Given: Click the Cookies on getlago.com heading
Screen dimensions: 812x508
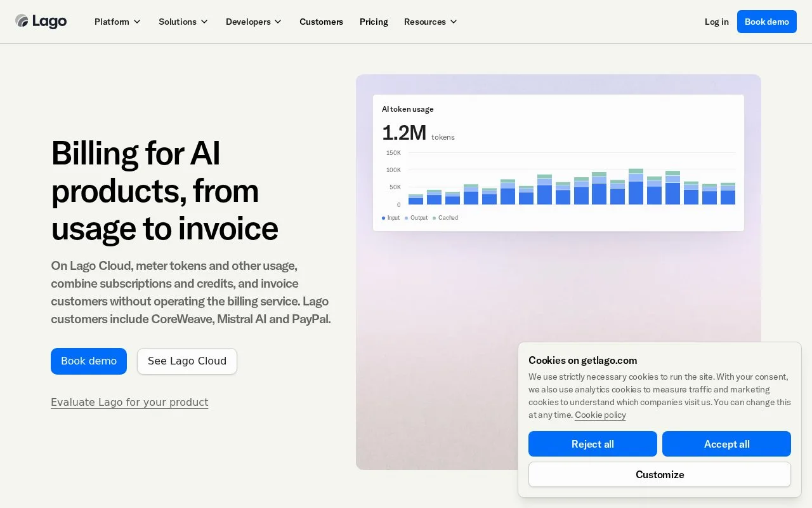Looking at the screenshot, I should [583, 360].
